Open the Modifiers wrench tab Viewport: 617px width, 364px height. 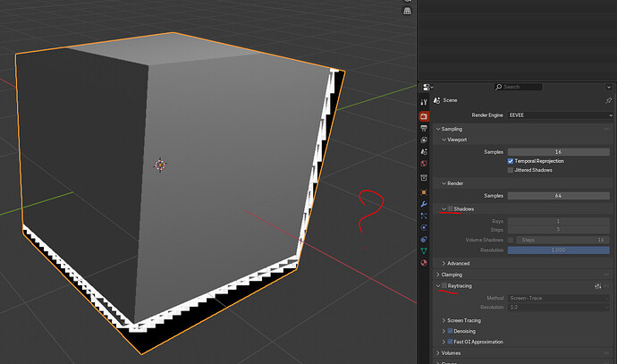pos(424,204)
